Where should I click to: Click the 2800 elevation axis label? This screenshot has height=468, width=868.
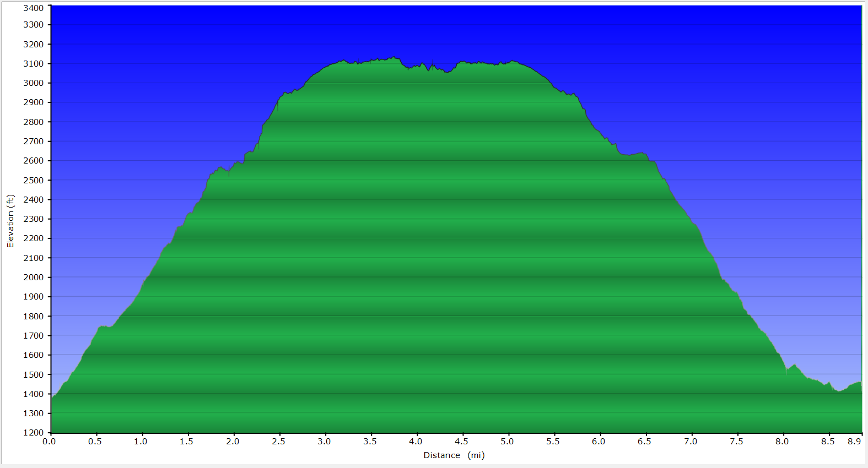pos(33,122)
